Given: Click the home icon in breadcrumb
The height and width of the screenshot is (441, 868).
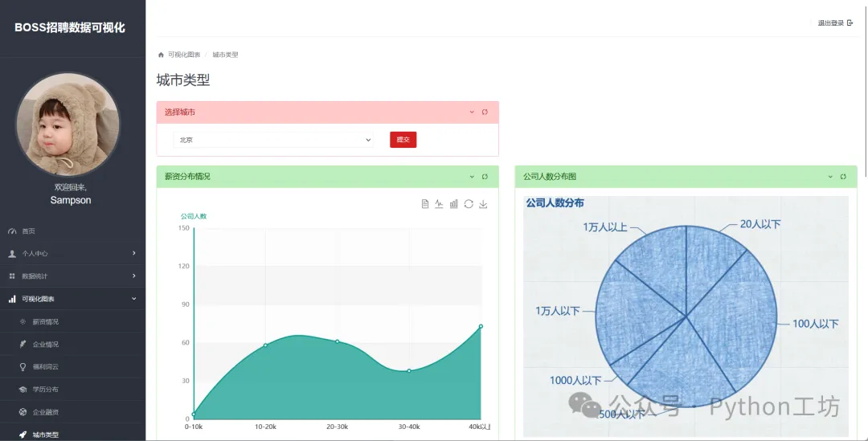Looking at the screenshot, I should click(161, 55).
